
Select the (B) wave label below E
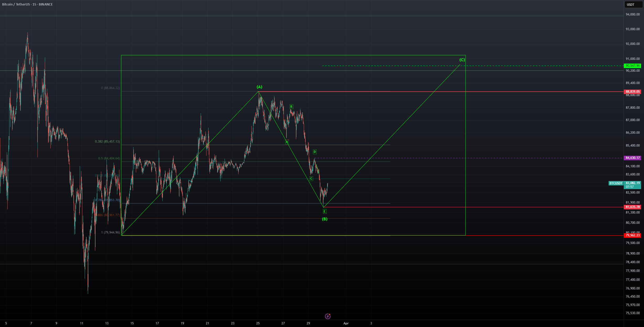tap(324, 219)
